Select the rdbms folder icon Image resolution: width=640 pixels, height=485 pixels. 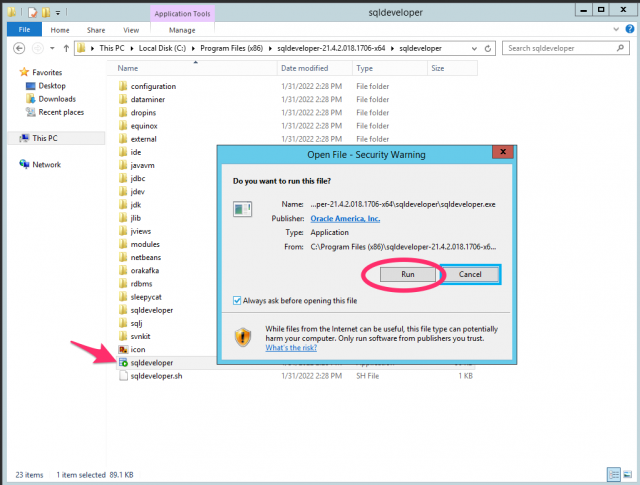(x=123, y=283)
